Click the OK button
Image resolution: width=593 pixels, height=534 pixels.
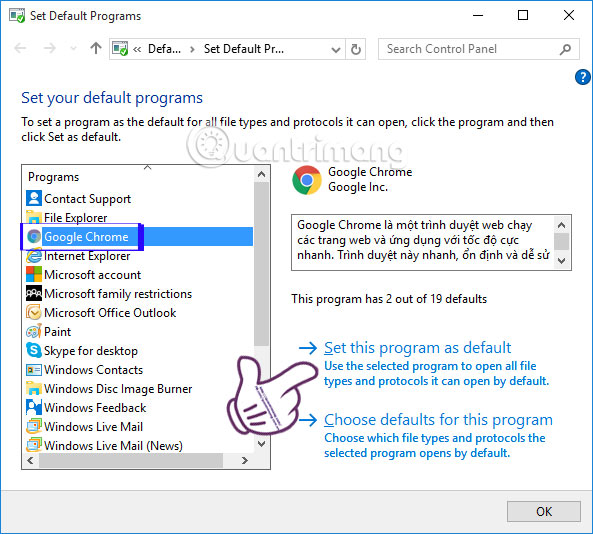543,511
